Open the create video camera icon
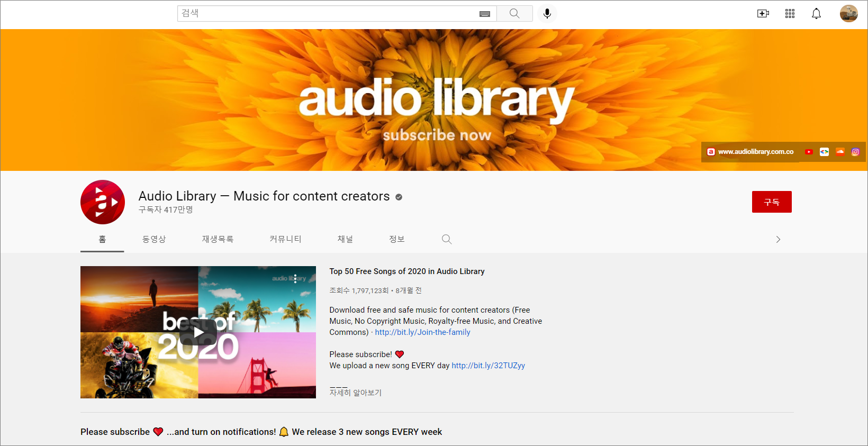Viewport: 868px width, 446px height. [763, 14]
